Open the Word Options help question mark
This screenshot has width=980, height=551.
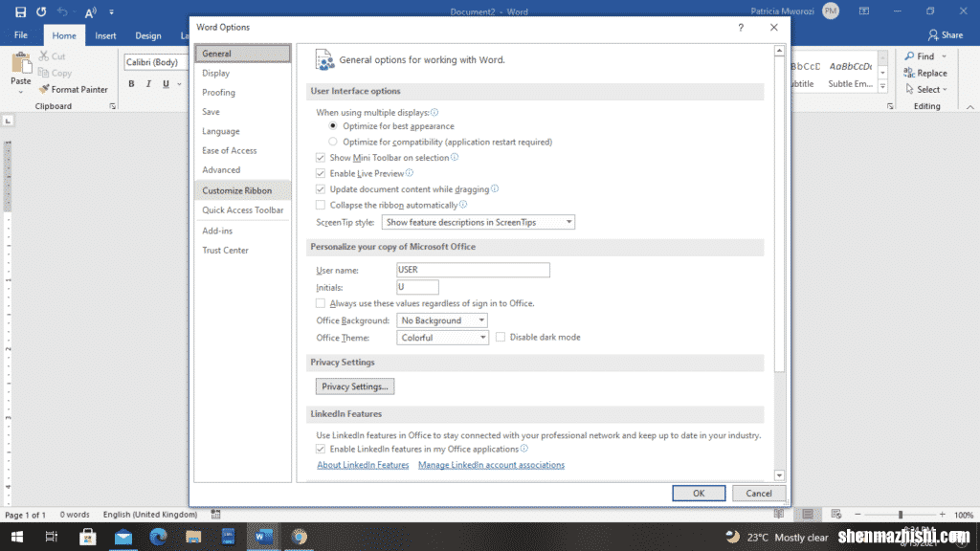(x=741, y=28)
